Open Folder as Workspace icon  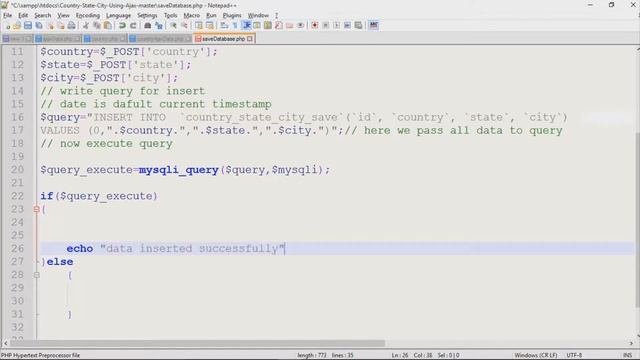[x=289, y=25]
